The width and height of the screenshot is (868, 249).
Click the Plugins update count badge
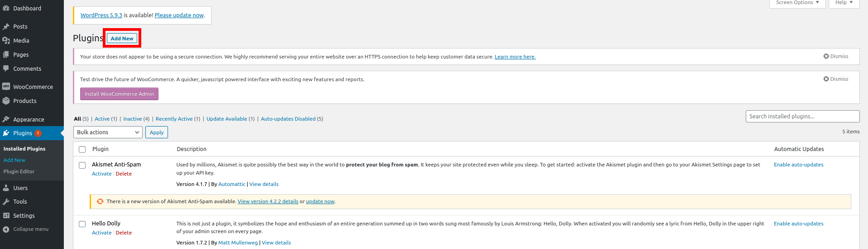pos(38,133)
